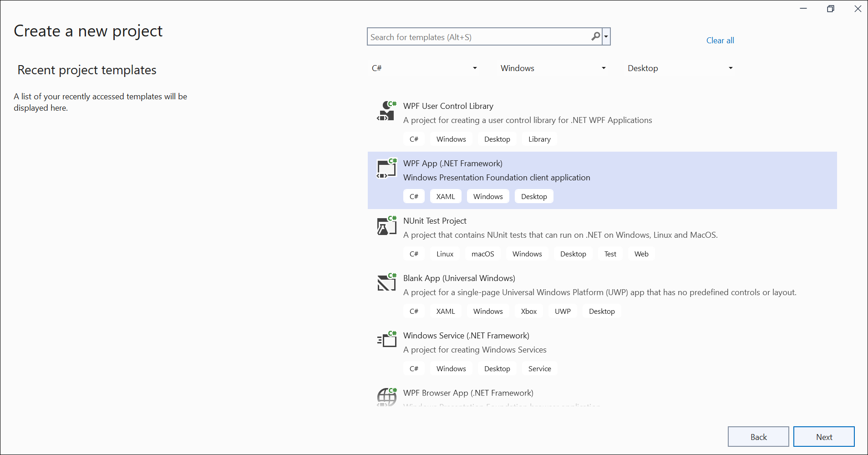Screen dimensions: 868x455
Task: Click the Library tag under WPF User Control Library
Action: click(x=539, y=139)
